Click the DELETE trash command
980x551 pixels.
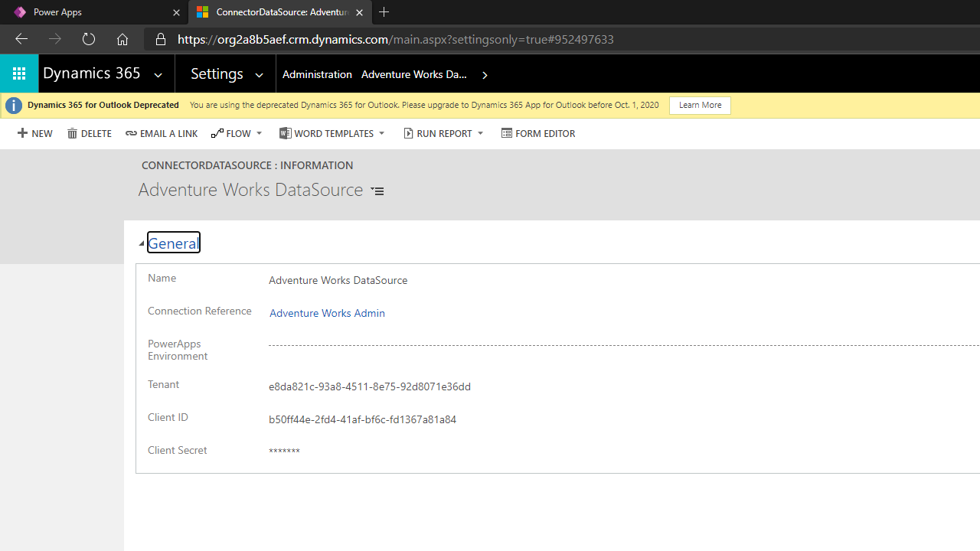[x=90, y=133]
